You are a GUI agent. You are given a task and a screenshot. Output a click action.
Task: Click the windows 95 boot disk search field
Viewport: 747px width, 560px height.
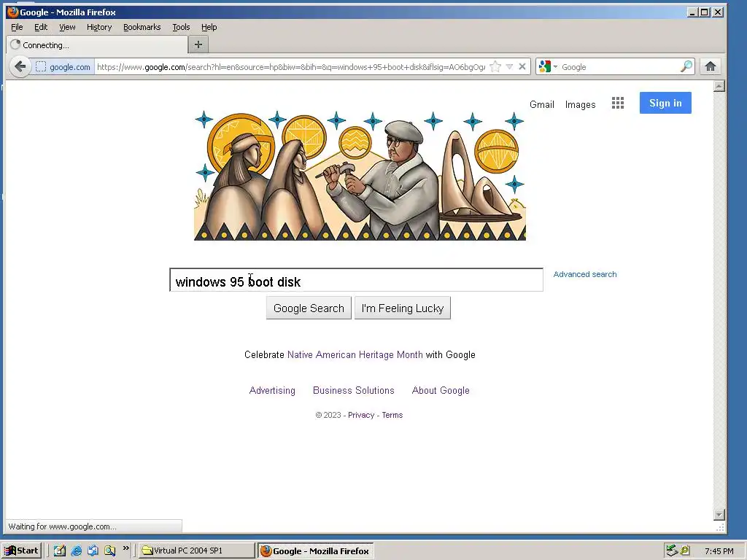point(356,280)
